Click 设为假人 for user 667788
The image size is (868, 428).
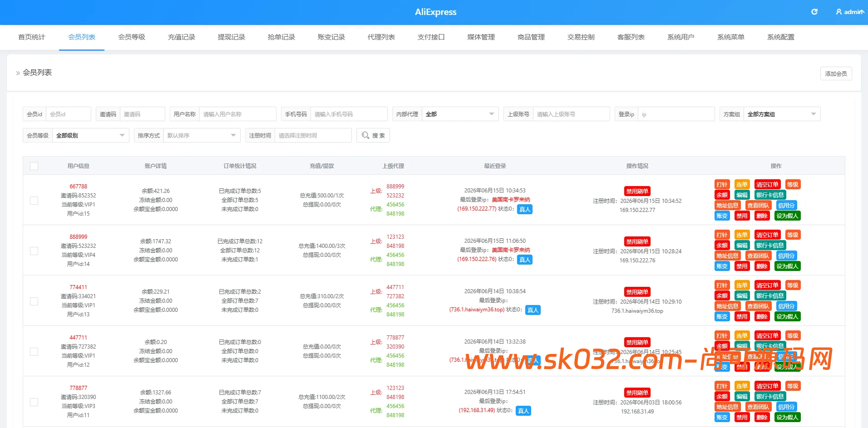[787, 216]
